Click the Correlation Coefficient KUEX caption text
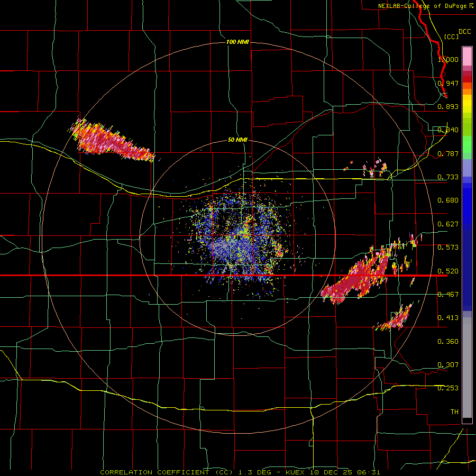This screenshot has height=476, width=476. 240,472
